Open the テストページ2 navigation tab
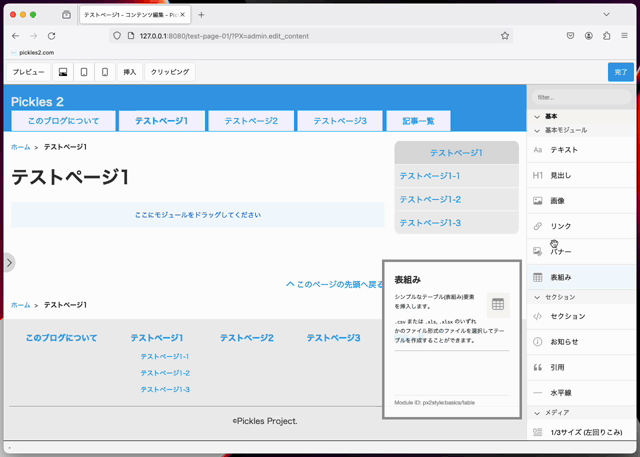 [251, 121]
